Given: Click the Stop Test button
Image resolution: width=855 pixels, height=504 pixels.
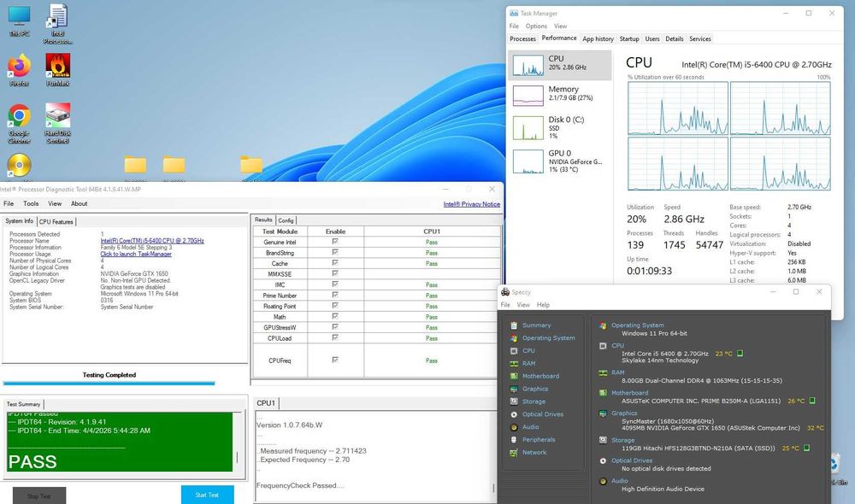Looking at the screenshot, I should click(39, 495).
